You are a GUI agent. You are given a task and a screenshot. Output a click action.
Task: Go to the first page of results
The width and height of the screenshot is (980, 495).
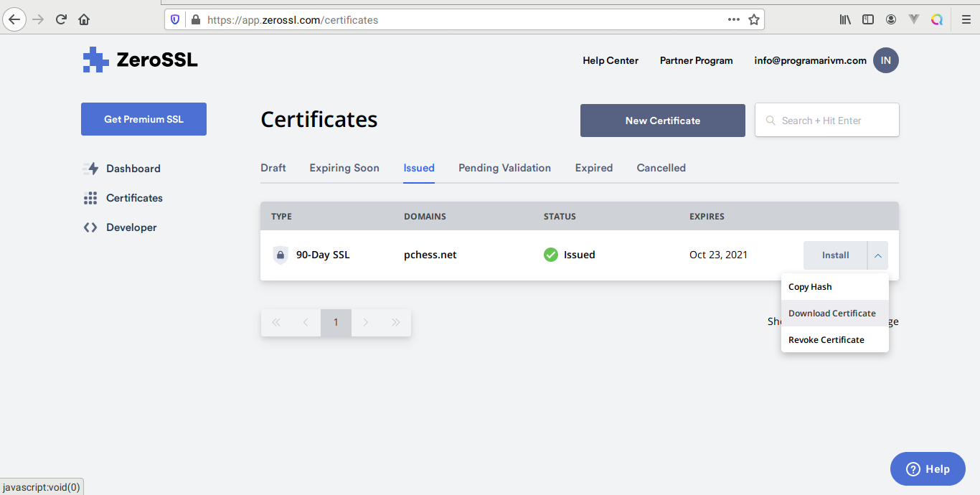(x=275, y=323)
